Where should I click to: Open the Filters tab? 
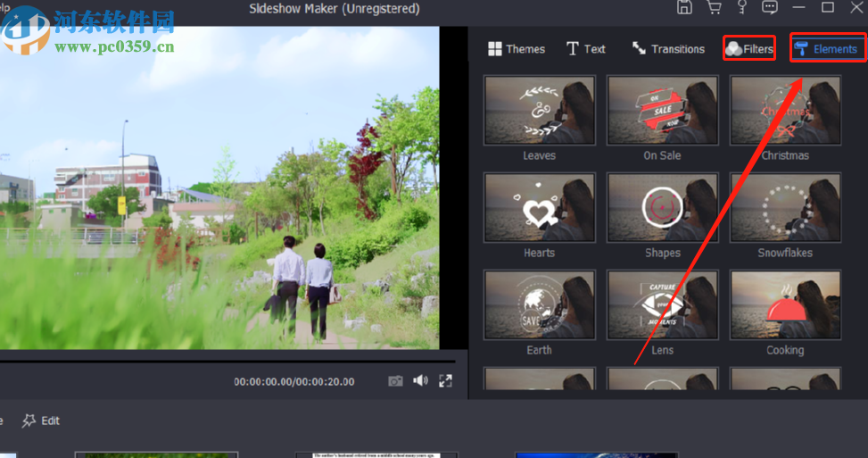pos(749,49)
